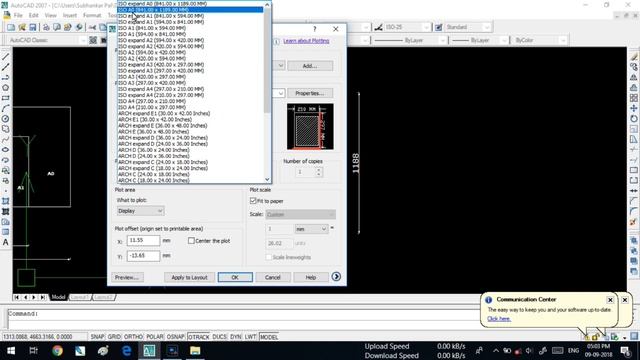Click the X plot offset input field
The height and width of the screenshot is (360, 640).
coord(143,240)
